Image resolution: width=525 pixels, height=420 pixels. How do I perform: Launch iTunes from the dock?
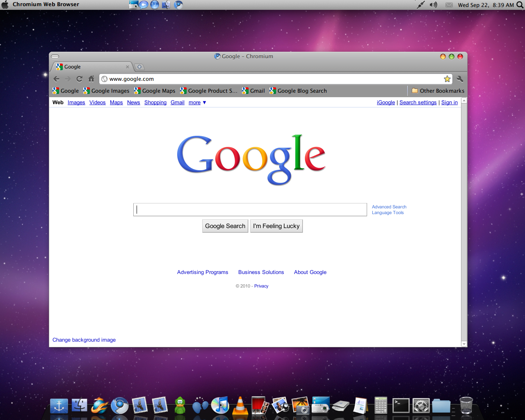(x=220, y=405)
